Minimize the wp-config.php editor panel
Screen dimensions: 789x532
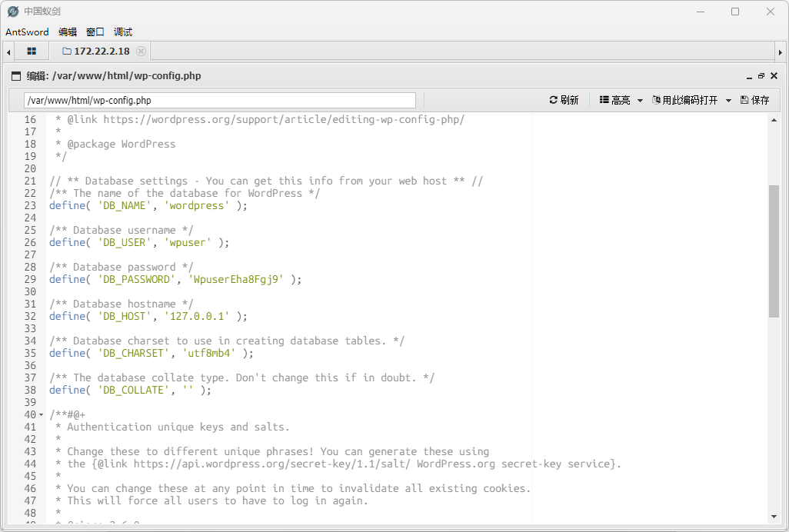point(749,76)
